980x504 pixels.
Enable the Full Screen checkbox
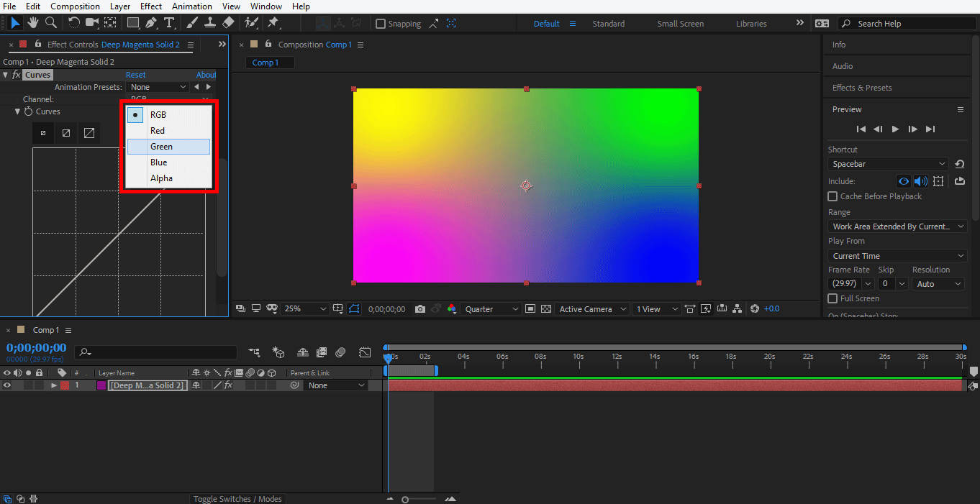point(832,298)
